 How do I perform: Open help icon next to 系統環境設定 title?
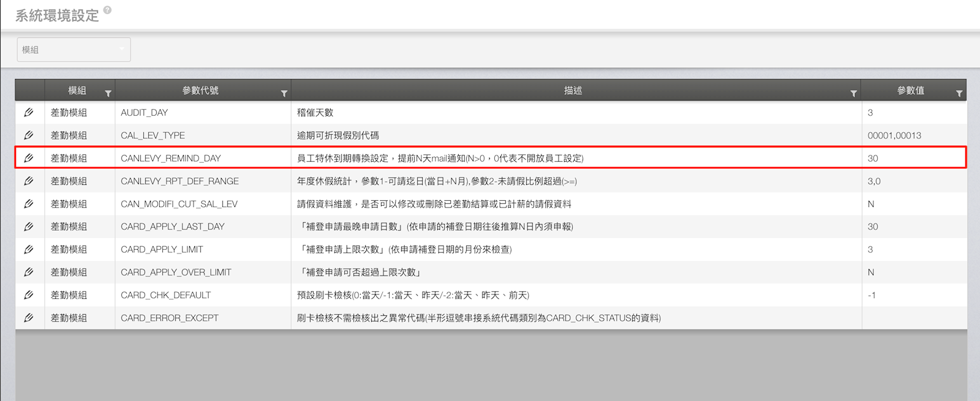pos(108,10)
